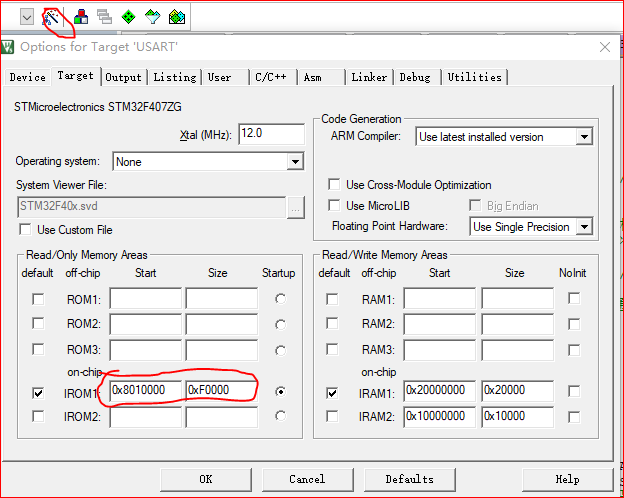
Task: Click the IRAM1 Size field 0x20000
Action: point(517,391)
